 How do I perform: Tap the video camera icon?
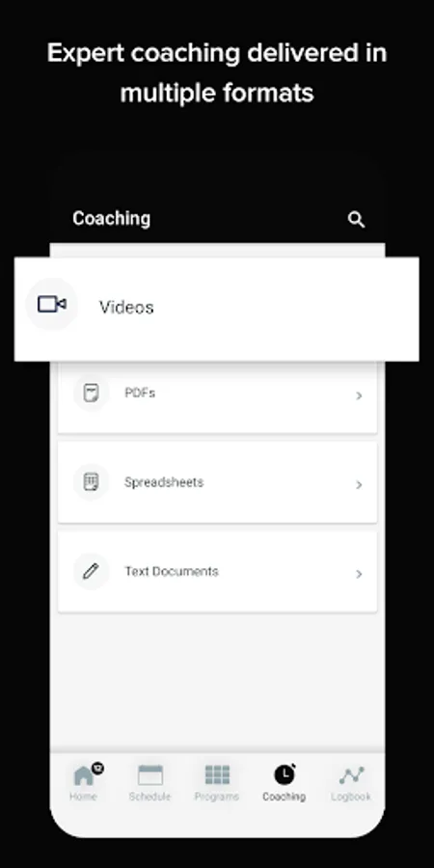52,304
